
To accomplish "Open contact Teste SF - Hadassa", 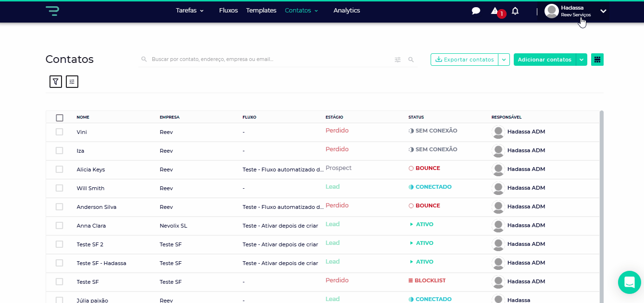I will (x=101, y=263).
